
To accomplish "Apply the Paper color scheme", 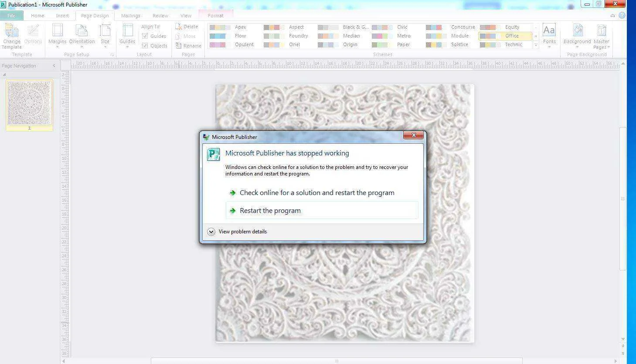I will 396,44.
